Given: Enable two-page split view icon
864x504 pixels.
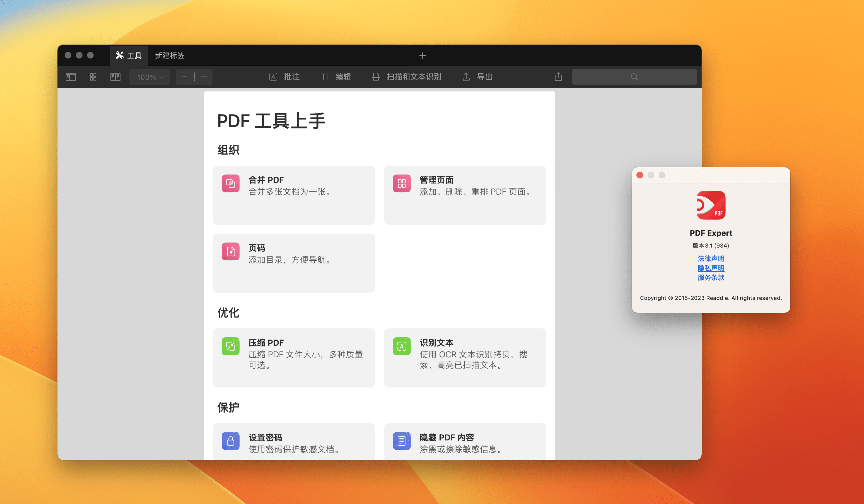Looking at the screenshot, I should (x=115, y=77).
